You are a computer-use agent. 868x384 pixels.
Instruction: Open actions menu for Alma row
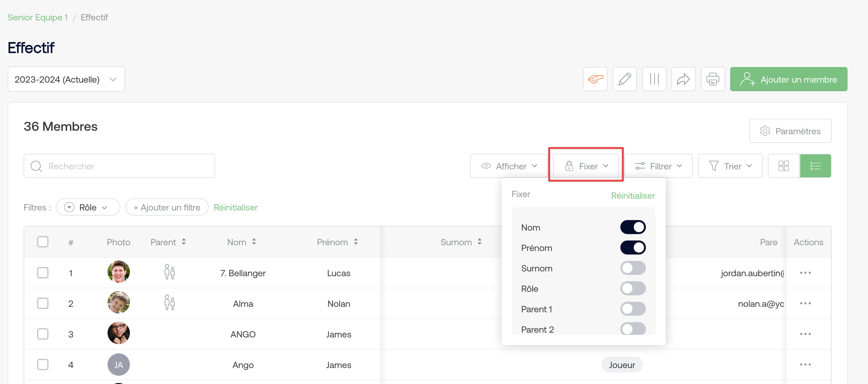(805, 303)
